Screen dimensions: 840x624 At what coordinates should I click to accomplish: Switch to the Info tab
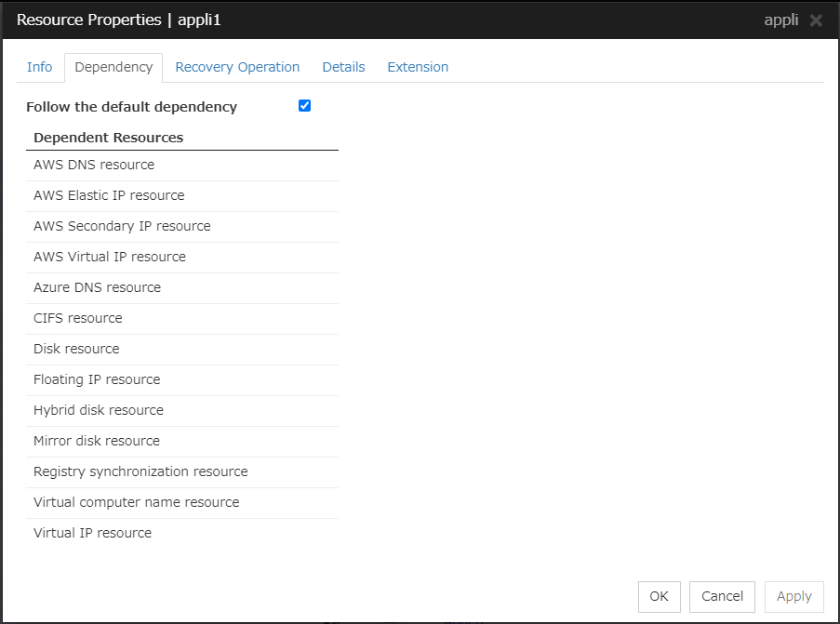[39, 67]
